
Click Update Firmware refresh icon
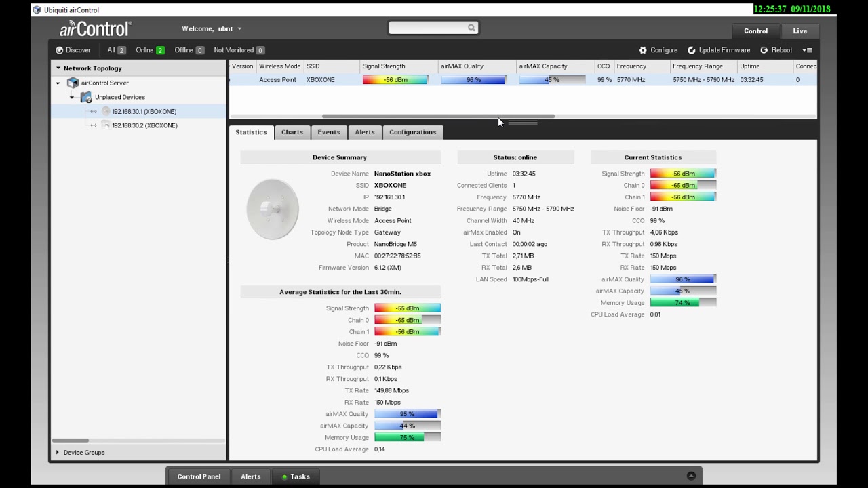tap(692, 50)
